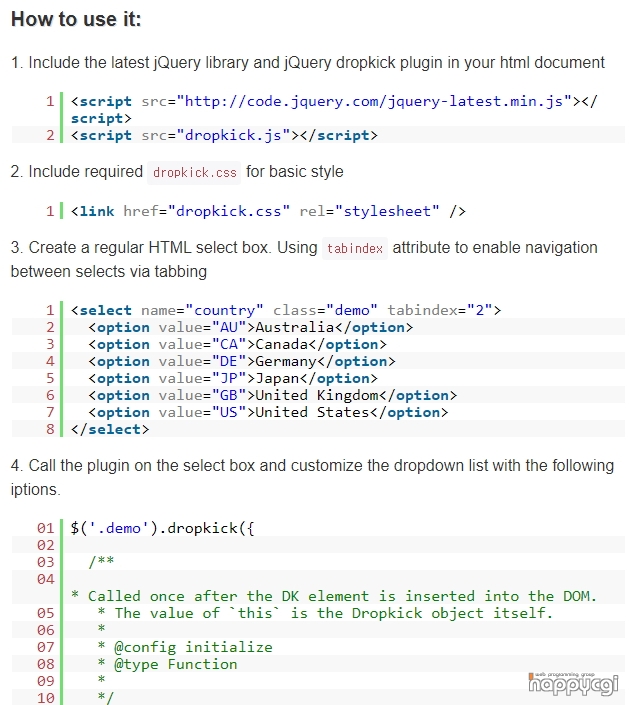
Task: Click the United States option code line
Action: (x=268, y=413)
